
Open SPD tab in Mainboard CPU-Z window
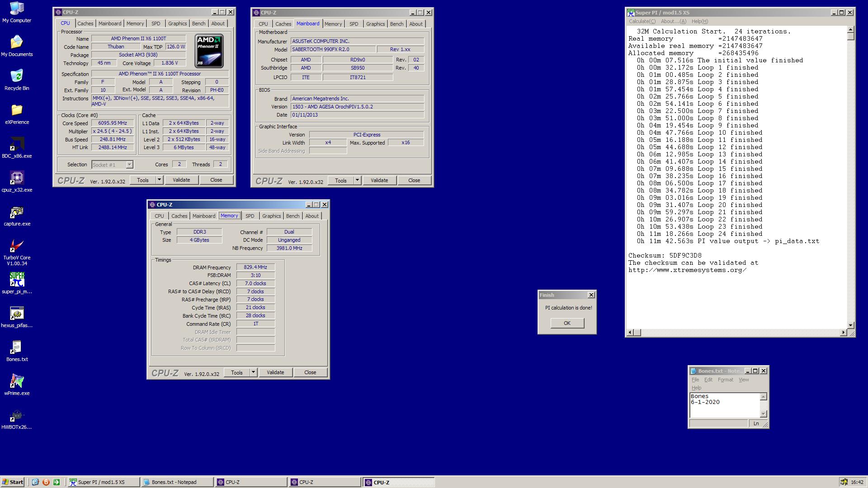coord(354,24)
